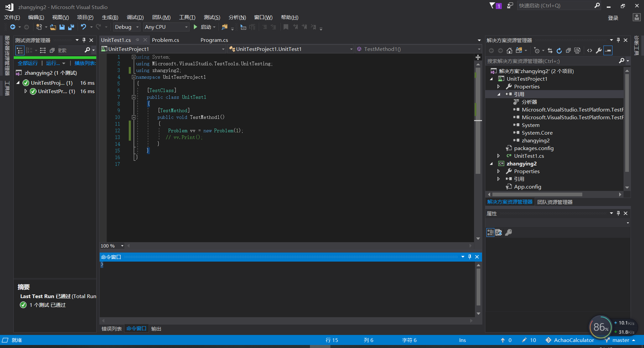
Task: Open the Debug configuration dropdown
Action: pos(126,27)
